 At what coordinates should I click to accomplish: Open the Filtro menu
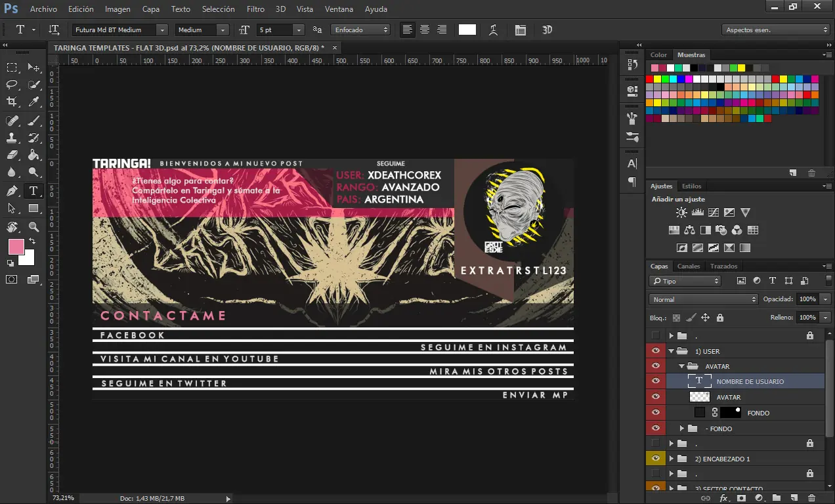(x=255, y=9)
